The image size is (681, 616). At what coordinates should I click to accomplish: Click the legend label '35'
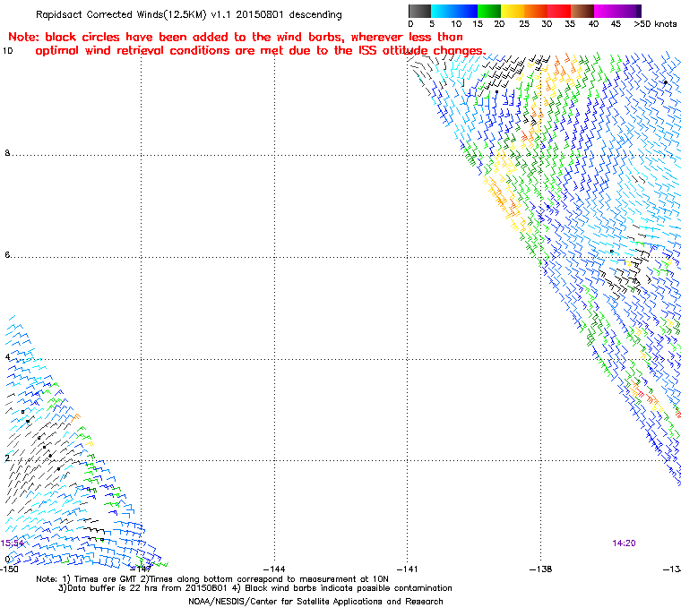(570, 24)
